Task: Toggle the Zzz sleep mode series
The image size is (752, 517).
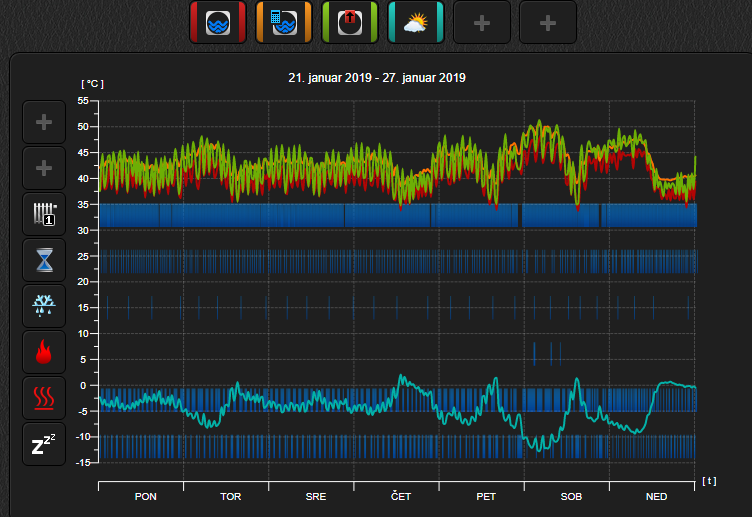Action: [x=44, y=444]
